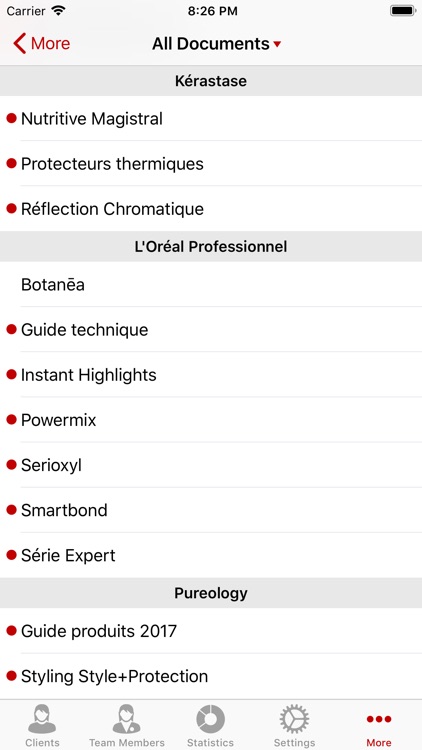
Task: Open the Clients tab icon
Action: [x=42, y=719]
